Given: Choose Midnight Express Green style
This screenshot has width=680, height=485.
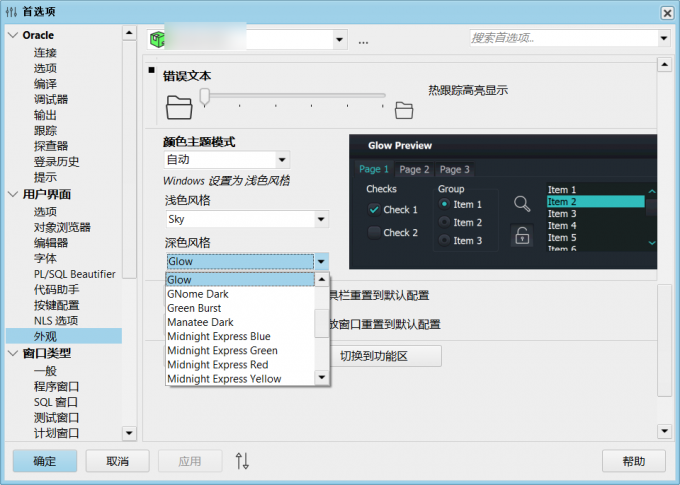Looking at the screenshot, I should [240, 351].
